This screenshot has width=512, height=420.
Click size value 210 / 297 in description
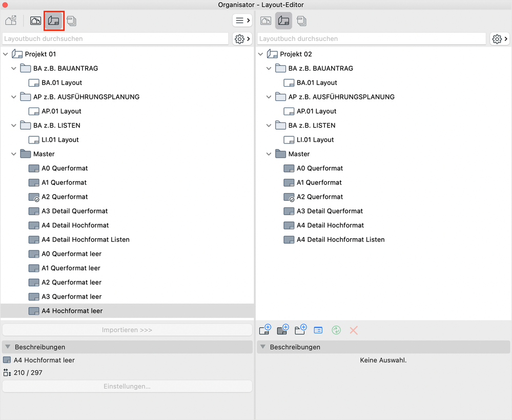click(x=28, y=373)
